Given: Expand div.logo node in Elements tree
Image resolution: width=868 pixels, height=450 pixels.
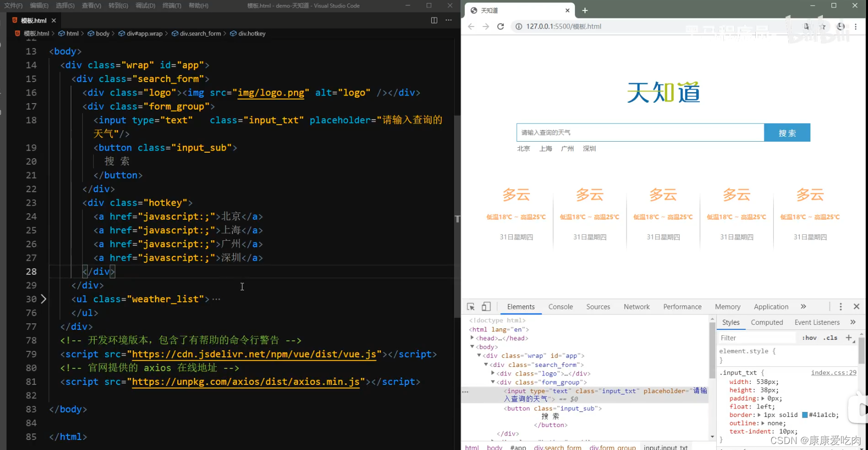Looking at the screenshot, I should [493, 373].
